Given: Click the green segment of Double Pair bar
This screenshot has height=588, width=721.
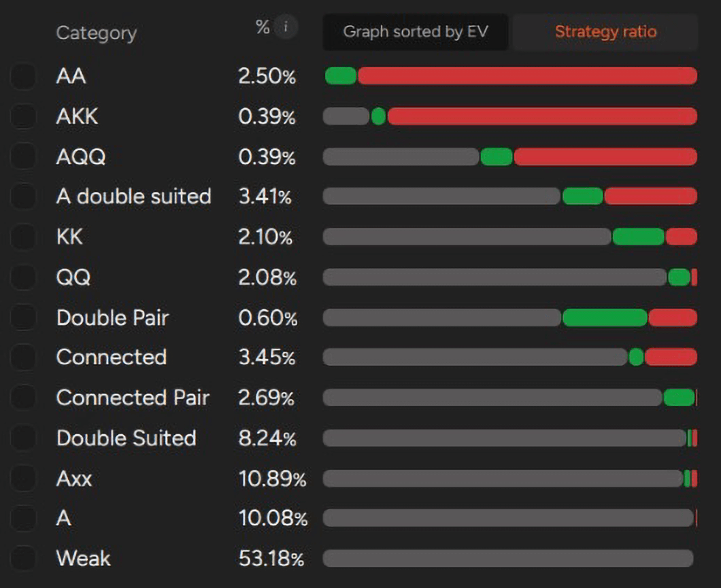Looking at the screenshot, I should pos(605,317).
